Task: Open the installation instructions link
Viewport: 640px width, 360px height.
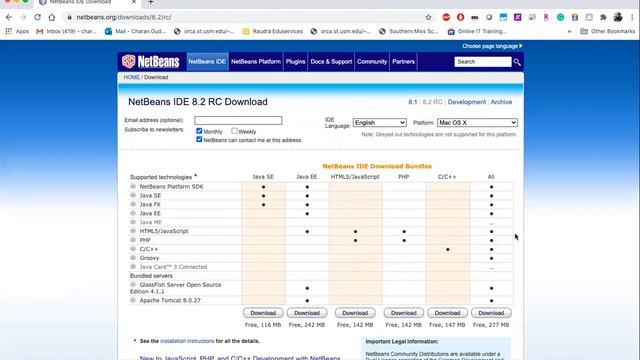Action: (x=187, y=341)
